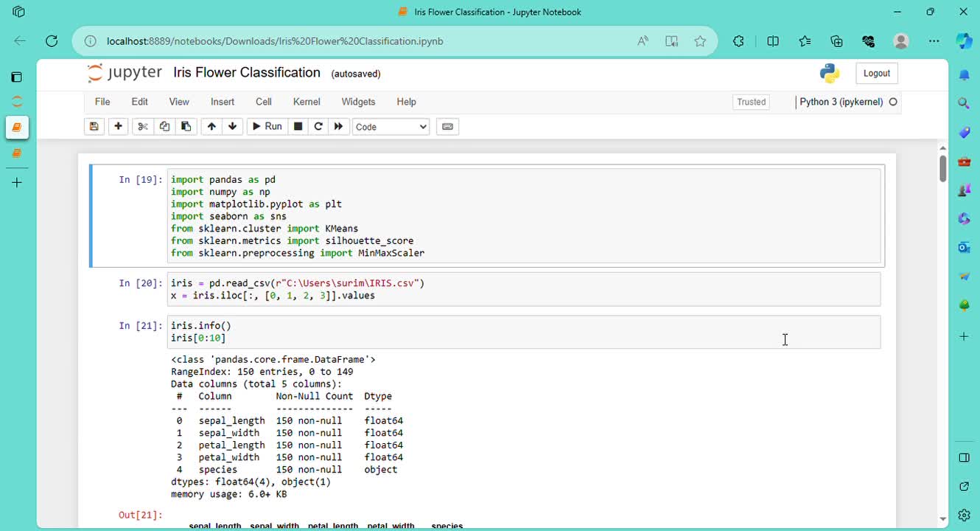Open the Copilot sidebar icon
This screenshot has width=980, height=531.
coord(964,41)
